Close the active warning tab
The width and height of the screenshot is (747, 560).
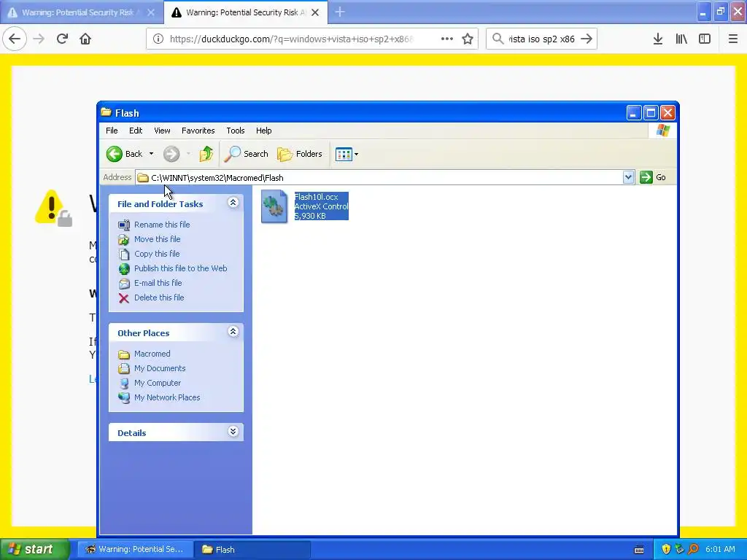pos(315,12)
